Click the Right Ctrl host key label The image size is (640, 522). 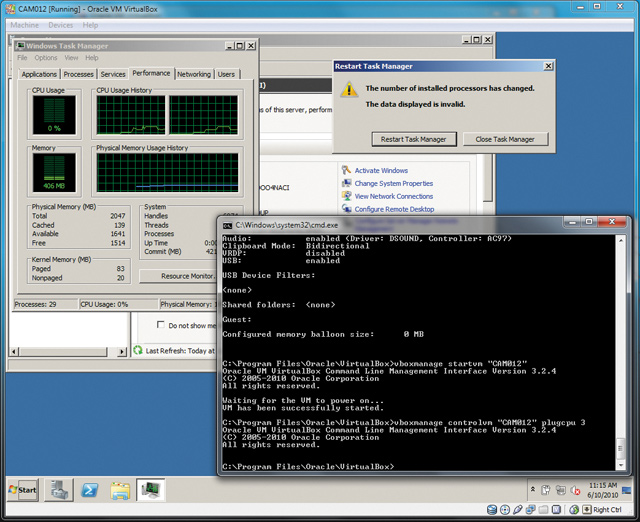click(607, 509)
